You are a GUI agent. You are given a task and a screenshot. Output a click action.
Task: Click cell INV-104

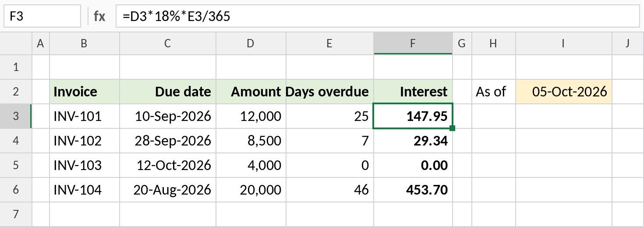click(x=85, y=190)
